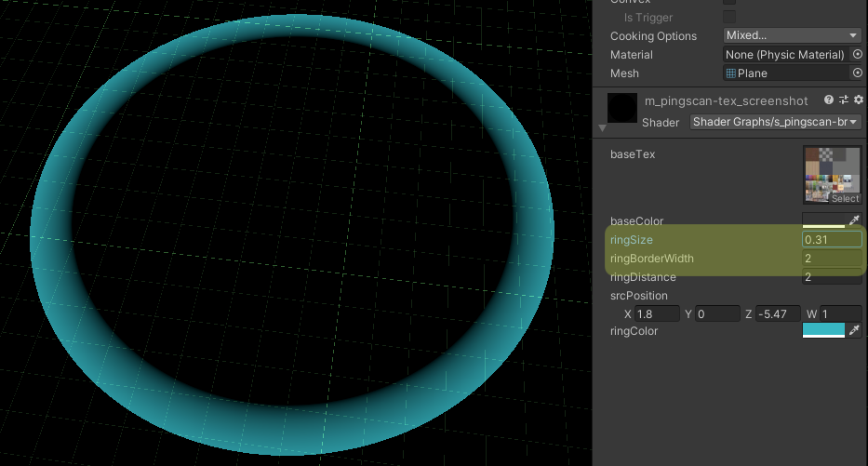Click the material presets slider icon

pyautogui.click(x=844, y=100)
